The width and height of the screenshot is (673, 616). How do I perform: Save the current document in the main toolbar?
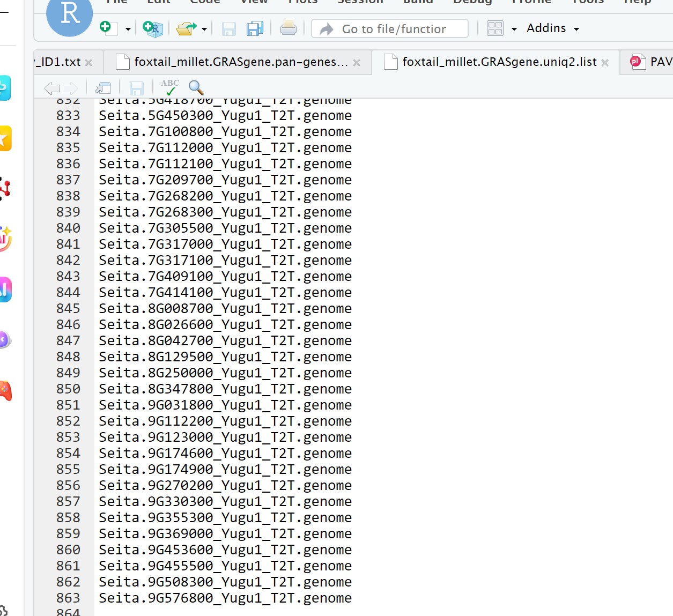pyautogui.click(x=229, y=28)
